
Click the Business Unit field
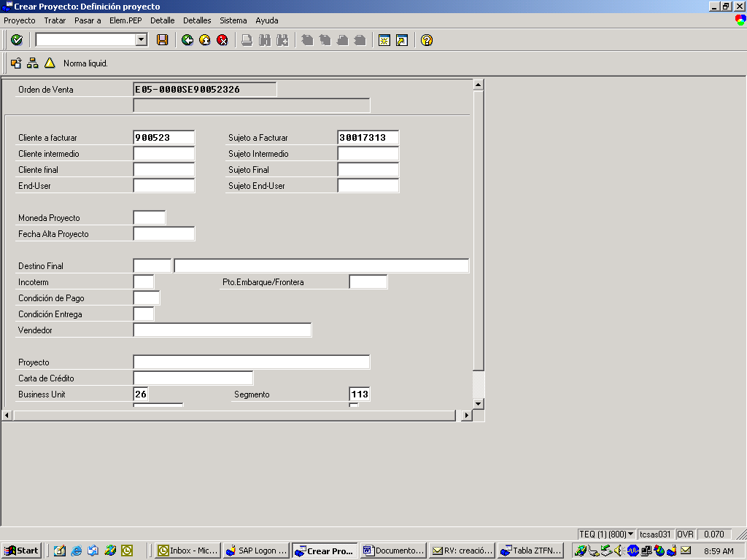click(141, 394)
